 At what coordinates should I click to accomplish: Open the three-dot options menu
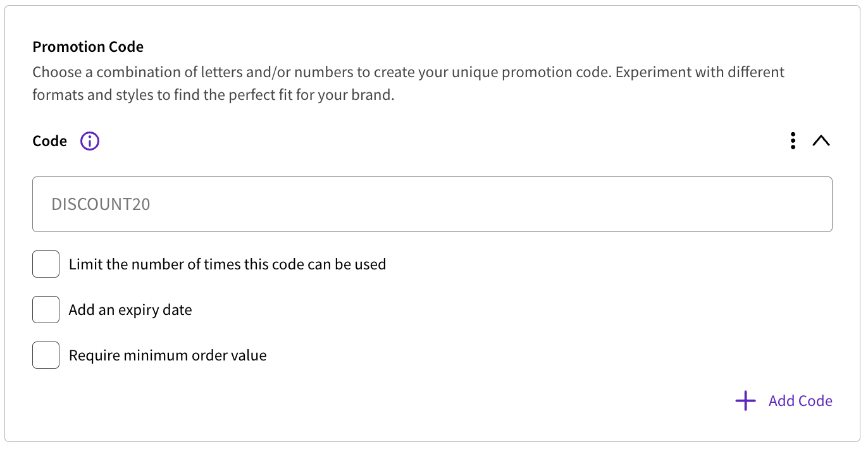(793, 141)
